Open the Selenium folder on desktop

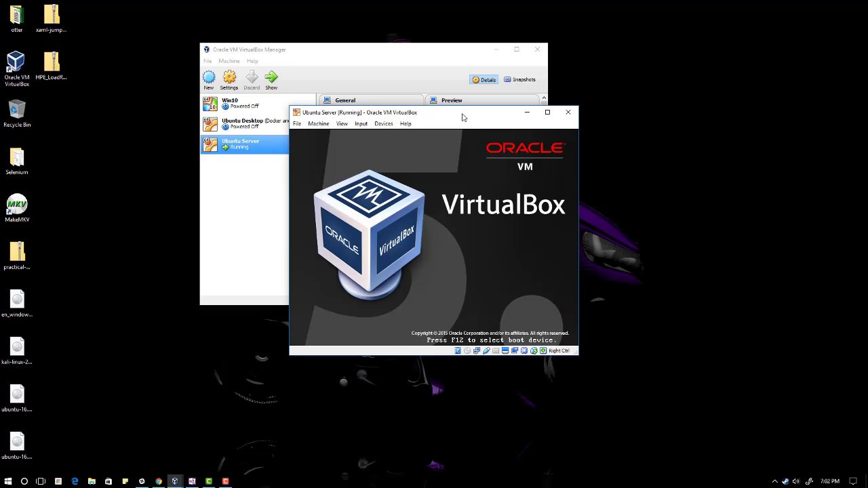click(17, 161)
